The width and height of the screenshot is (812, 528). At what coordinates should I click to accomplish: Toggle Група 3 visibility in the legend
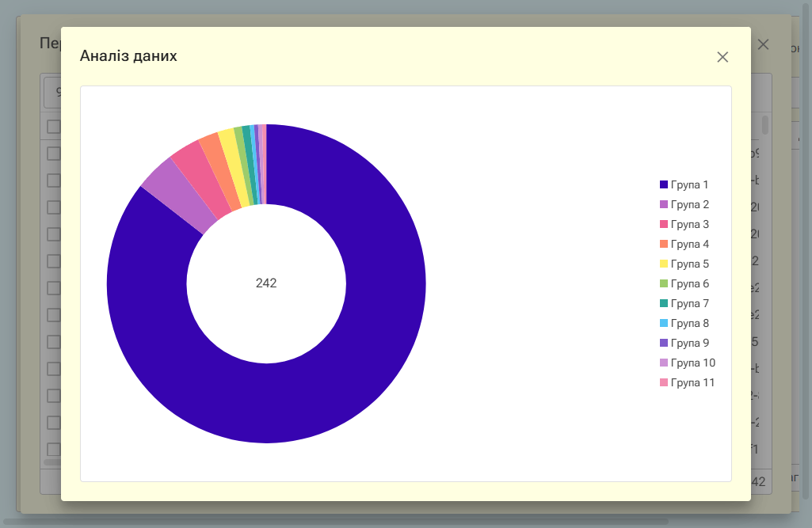tap(688, 224)
